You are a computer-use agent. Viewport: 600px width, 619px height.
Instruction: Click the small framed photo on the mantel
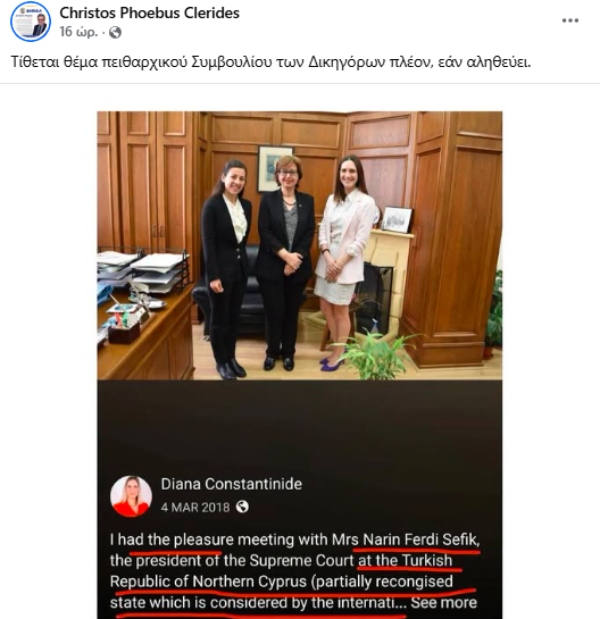coord(397,219)
